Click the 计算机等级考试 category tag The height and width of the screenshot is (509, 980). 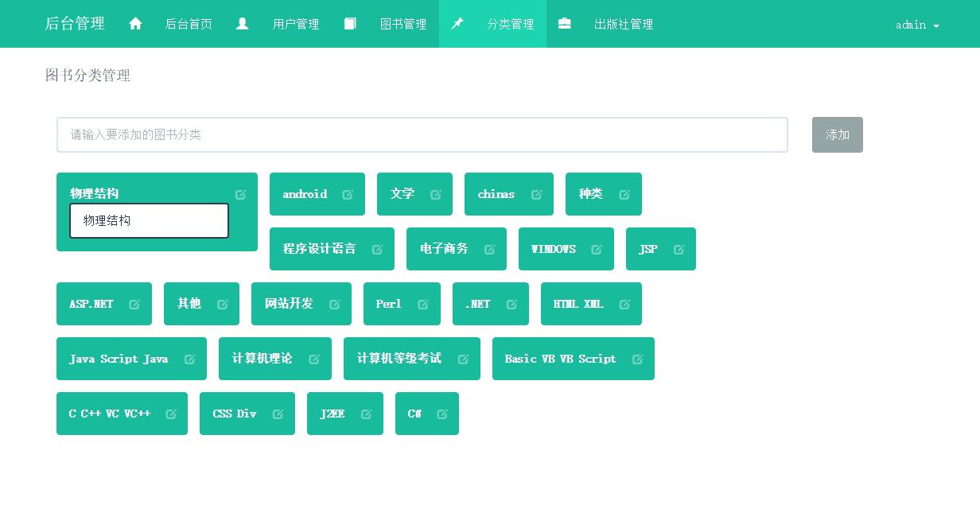(x=412, y=359)
